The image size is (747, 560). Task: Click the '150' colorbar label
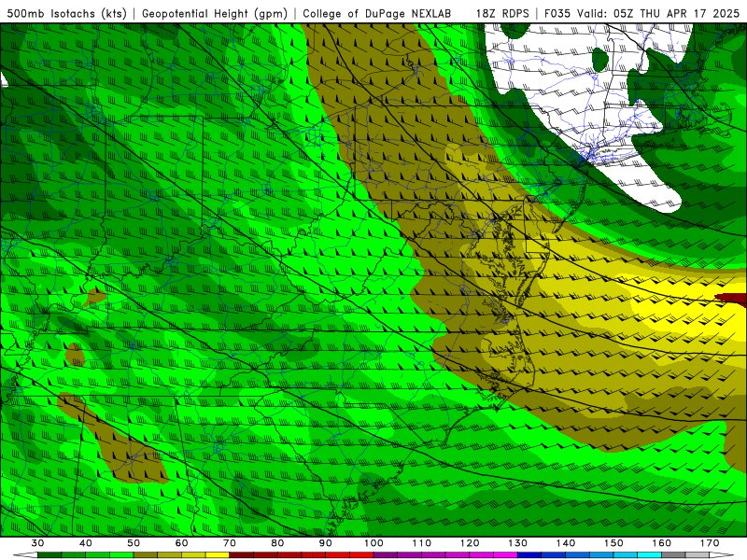(x=613, y=543)
